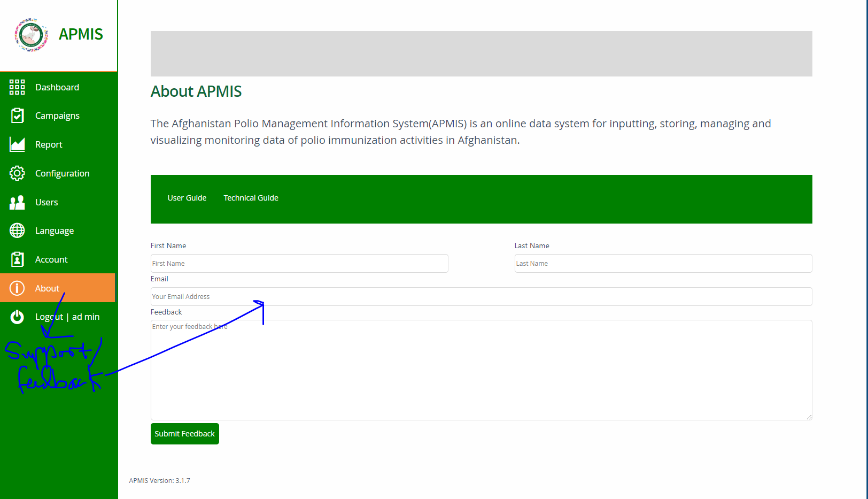Switch to the User Guide tab
Viewport: 868px width, 499px height.
[x=187, y=197]
